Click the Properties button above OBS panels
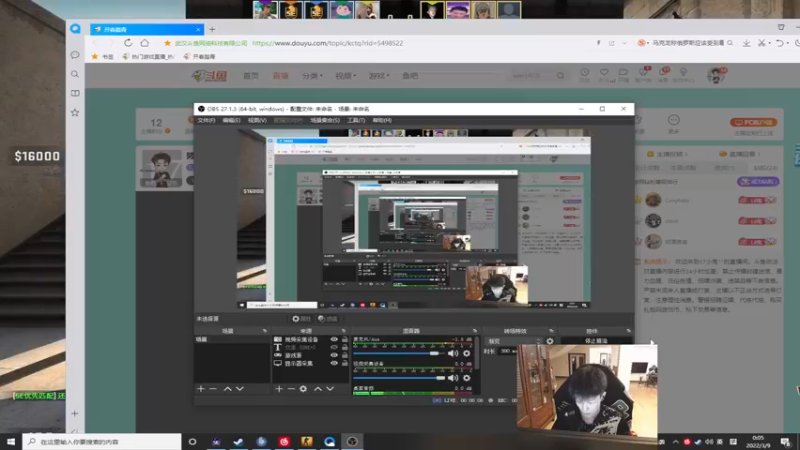Viewport: 800px width, 450px height. [x=302, y=319]
